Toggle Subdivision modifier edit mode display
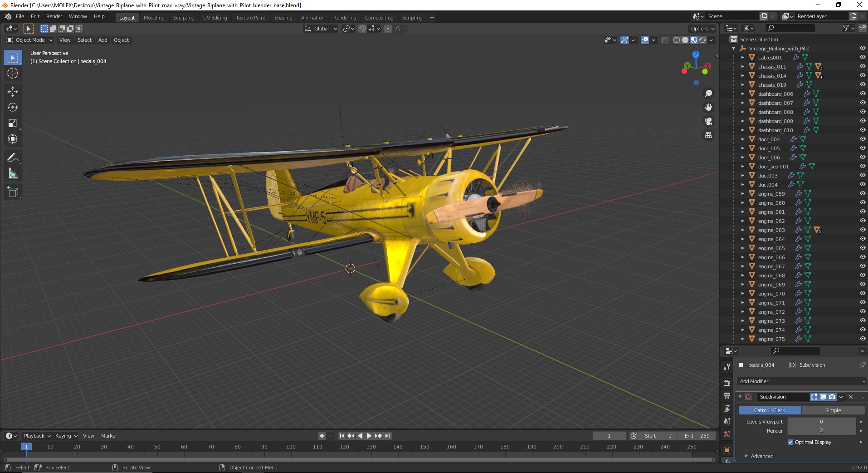 (x=814, y=397)
